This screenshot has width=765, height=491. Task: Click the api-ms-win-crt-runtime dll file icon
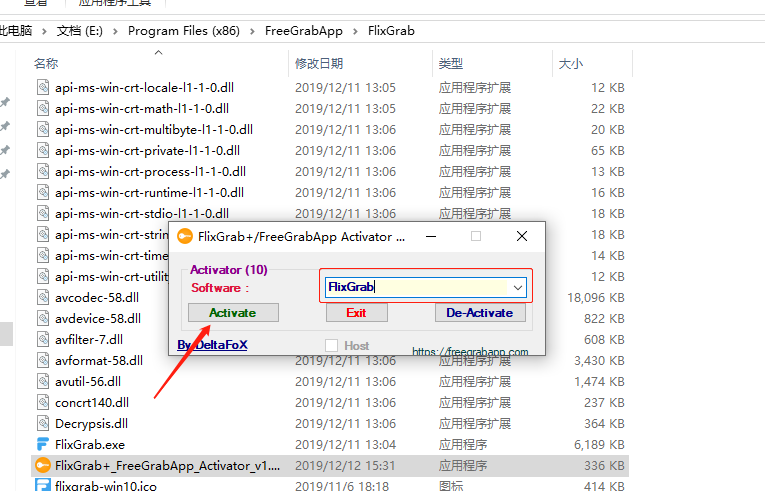coord(43,192)
